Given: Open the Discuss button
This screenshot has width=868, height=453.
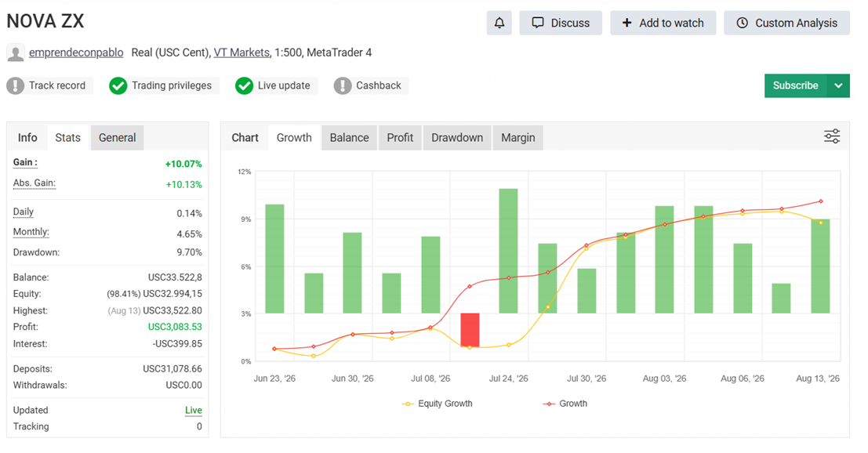Looking at the screenshot, I should (x=561, y=24).
